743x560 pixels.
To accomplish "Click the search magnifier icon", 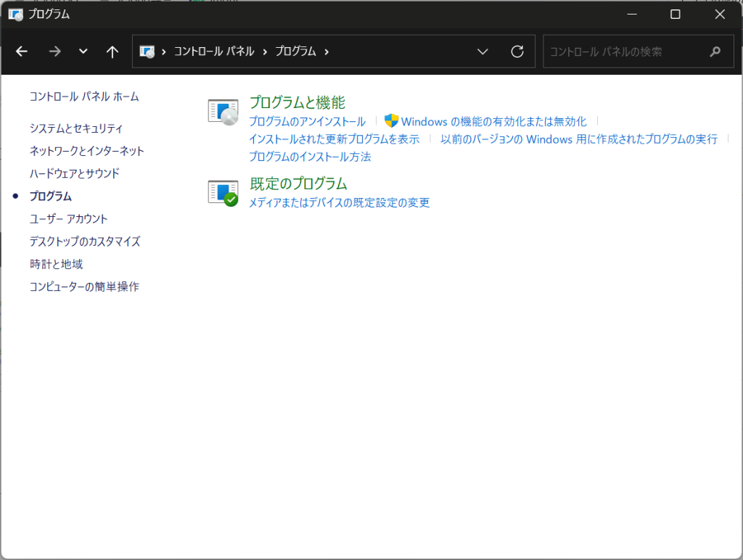I will coord(715,52).
